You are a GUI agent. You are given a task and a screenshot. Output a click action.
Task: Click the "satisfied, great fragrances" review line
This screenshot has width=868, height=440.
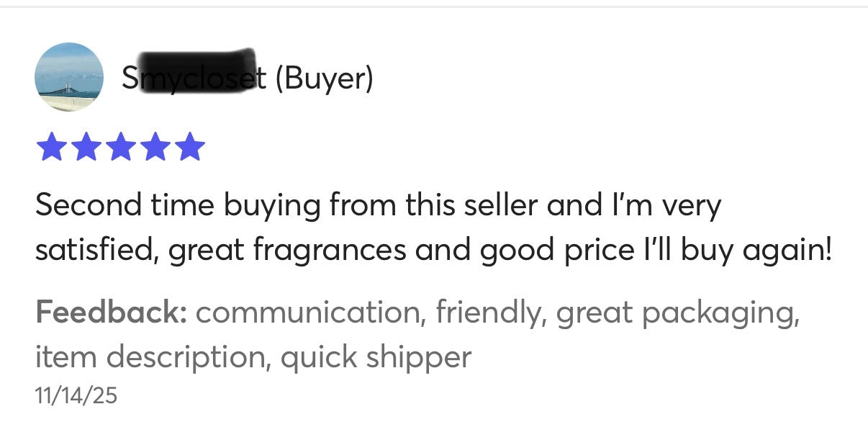click(433, 251)
